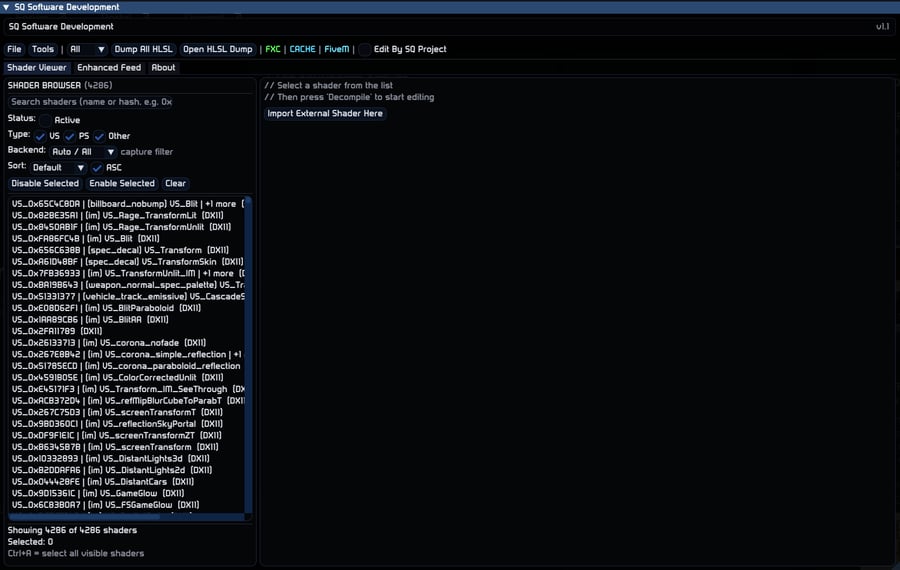The height and width of the screenshot is (570, 900).
Task: Select shader VS_0x10332893 VS_DistantLights3d
Action: point(127,459)
